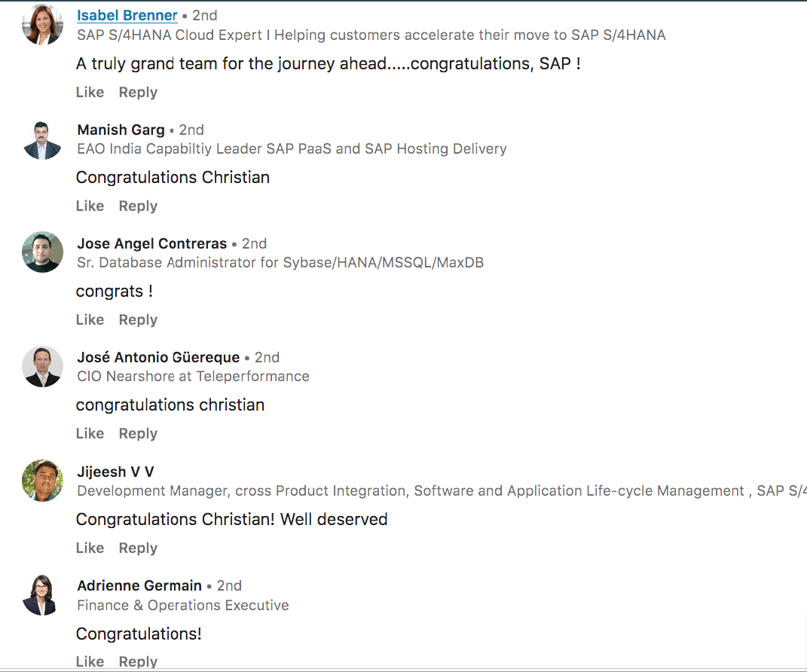
Task: Open Jijeesh V V's profile photo
Action: tap(43, 481)
